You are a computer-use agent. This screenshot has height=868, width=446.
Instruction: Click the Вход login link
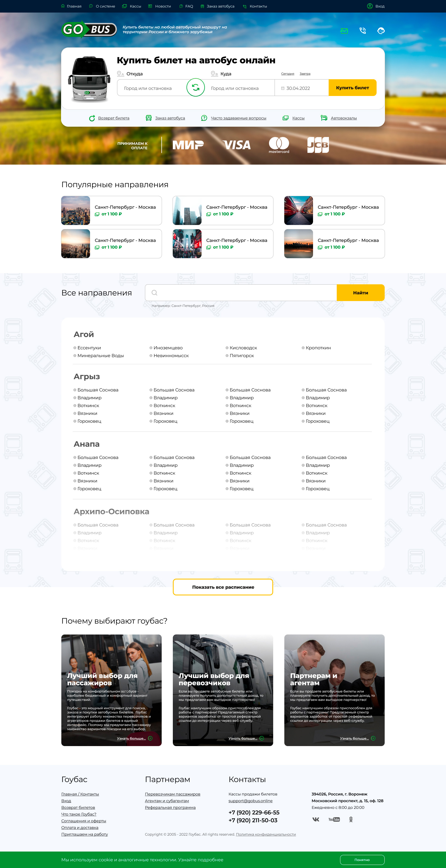(380, 6)
